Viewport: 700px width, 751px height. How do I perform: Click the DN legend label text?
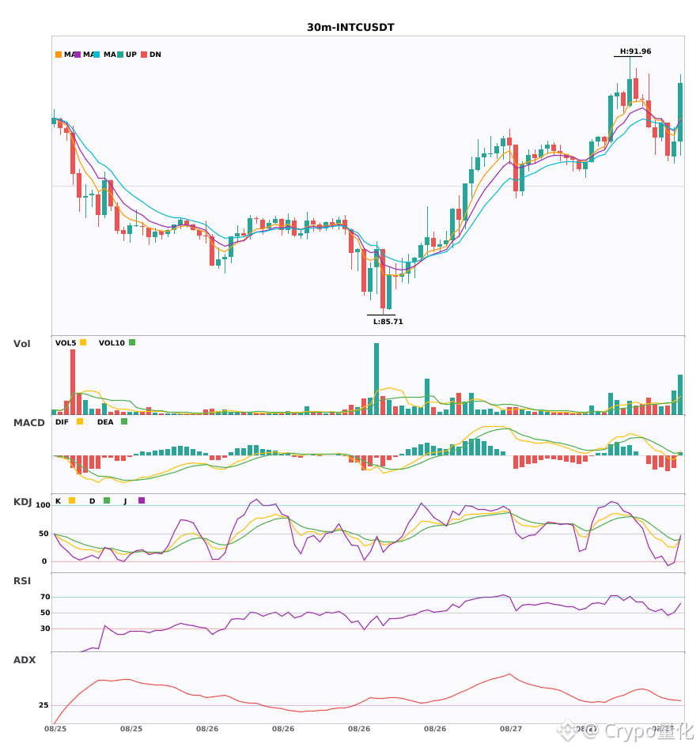[155, 55]
